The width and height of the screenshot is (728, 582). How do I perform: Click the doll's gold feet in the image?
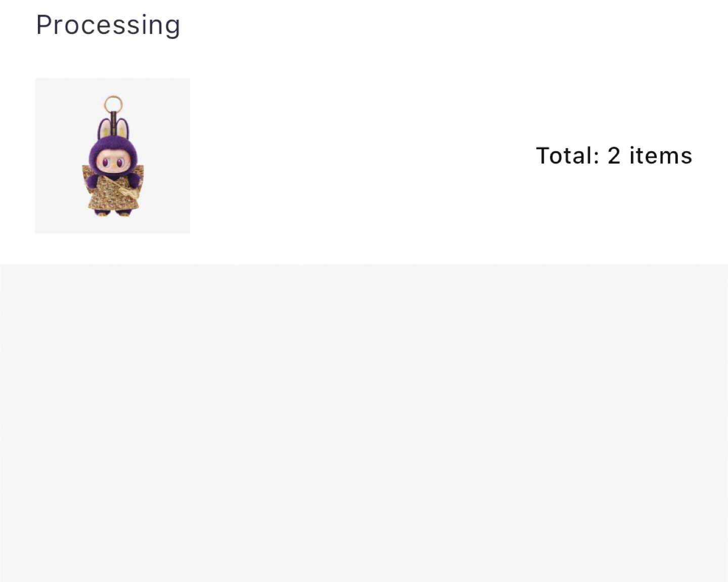point(112,213)
